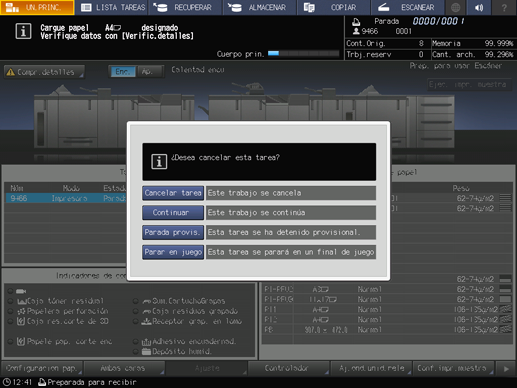Switch to LISTA TAREAS tab
The width and height of the screenshot is (517, 388).
[x=113, y=7]
